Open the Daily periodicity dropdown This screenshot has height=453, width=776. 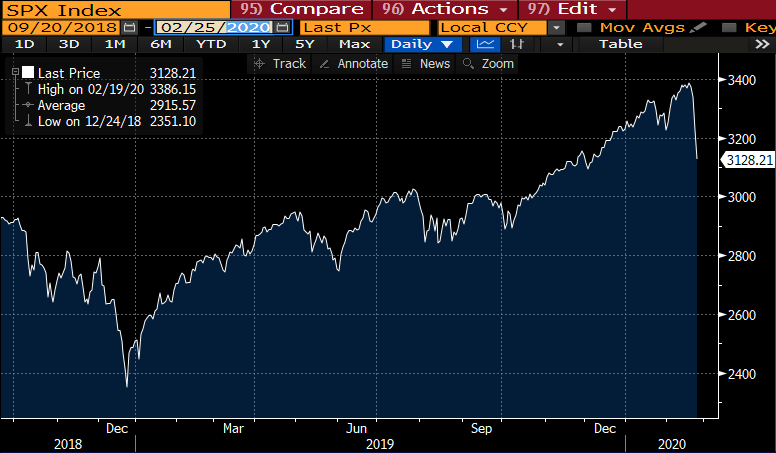pyautogui.click(x=421, y=44)
